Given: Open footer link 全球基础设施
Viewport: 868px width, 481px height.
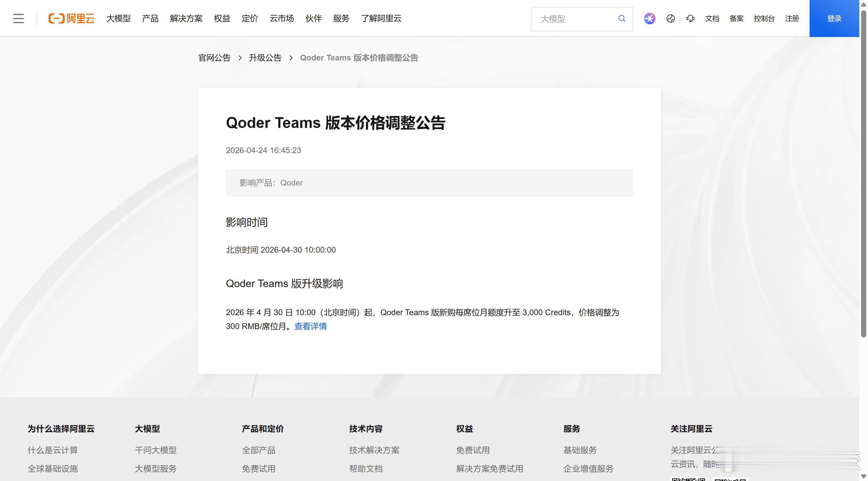Looking at the screenshot, I should (53, 469).
